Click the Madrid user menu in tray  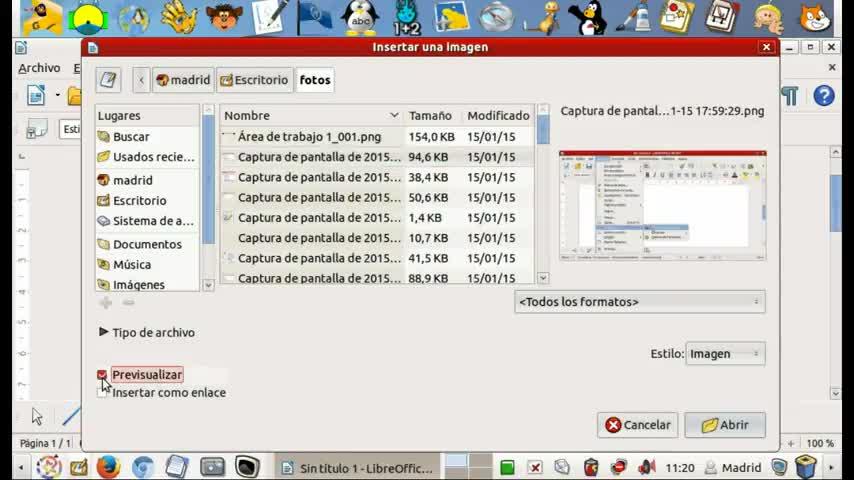pyautogui.click(x=733, y=467)
